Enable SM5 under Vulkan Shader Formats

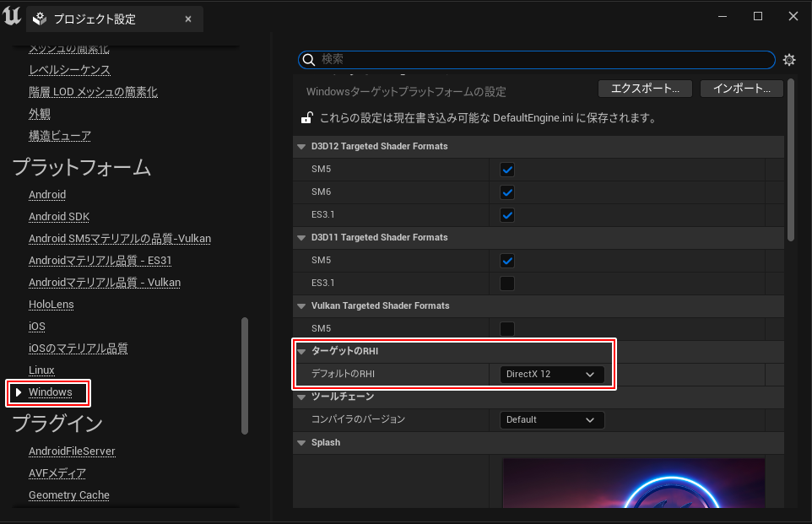(507, 328)
